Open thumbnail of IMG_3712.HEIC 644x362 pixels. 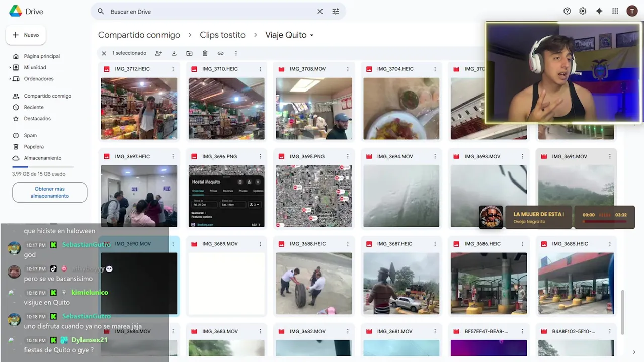[139, 109]
